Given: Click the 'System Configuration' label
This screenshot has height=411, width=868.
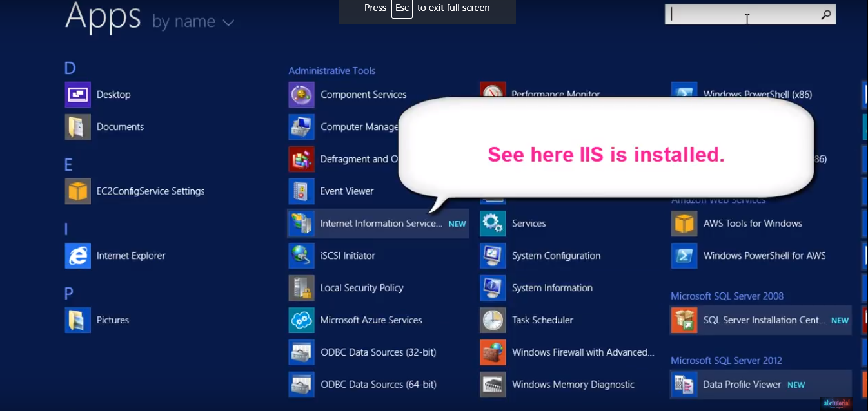Looking at the screenshot, I should pyautogui.click(x=556, y=256).
